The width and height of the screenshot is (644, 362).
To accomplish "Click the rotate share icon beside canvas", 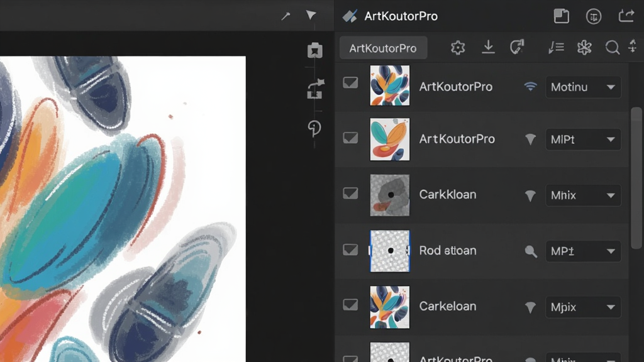I will (316, 89).
